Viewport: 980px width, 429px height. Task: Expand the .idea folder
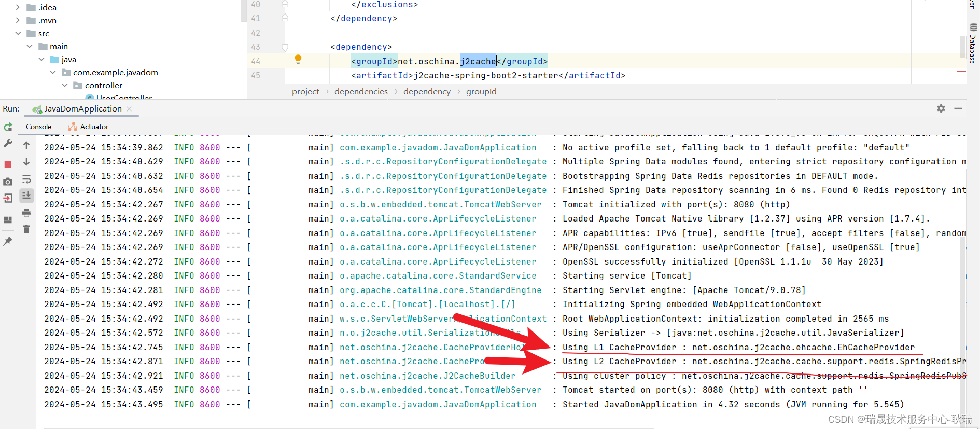tap(18, 7)
